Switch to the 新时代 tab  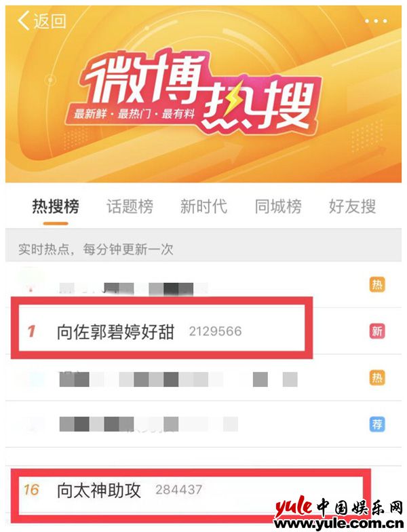[x=203, y=206]
